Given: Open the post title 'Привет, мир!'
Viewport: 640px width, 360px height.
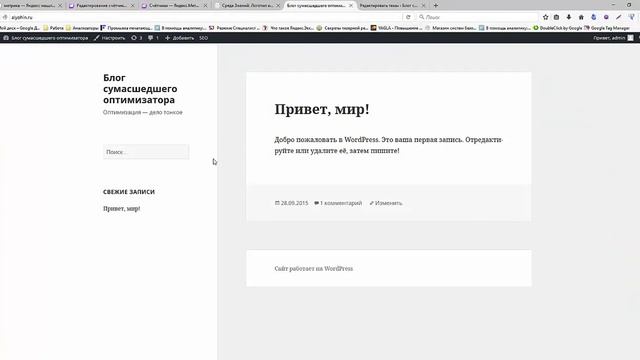Looking at the screenshot, I should (x=322, y=109).
